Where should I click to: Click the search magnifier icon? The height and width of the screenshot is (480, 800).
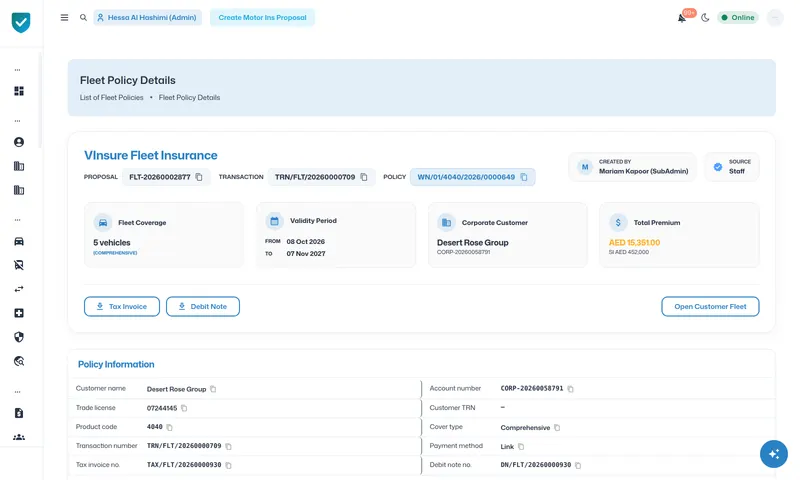pos(83,17)
